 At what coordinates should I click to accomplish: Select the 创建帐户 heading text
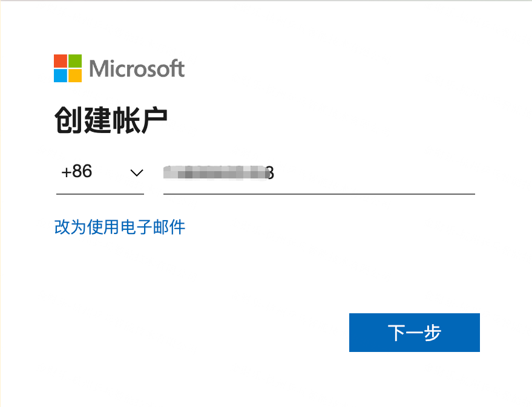tap(111, 120)
